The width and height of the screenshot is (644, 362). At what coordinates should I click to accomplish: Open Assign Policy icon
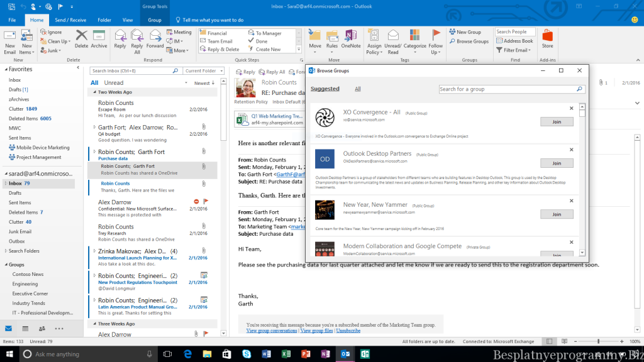(x=374, y=42)
